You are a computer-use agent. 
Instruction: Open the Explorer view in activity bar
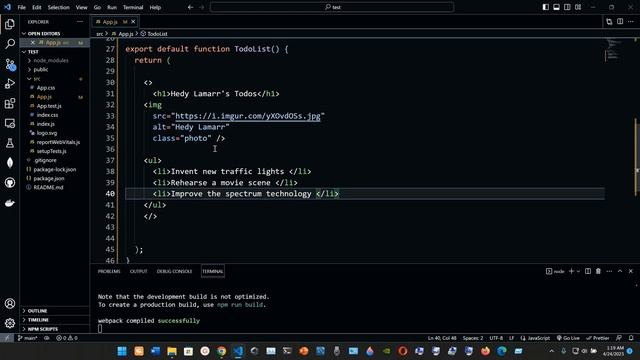tap(10, 24)
